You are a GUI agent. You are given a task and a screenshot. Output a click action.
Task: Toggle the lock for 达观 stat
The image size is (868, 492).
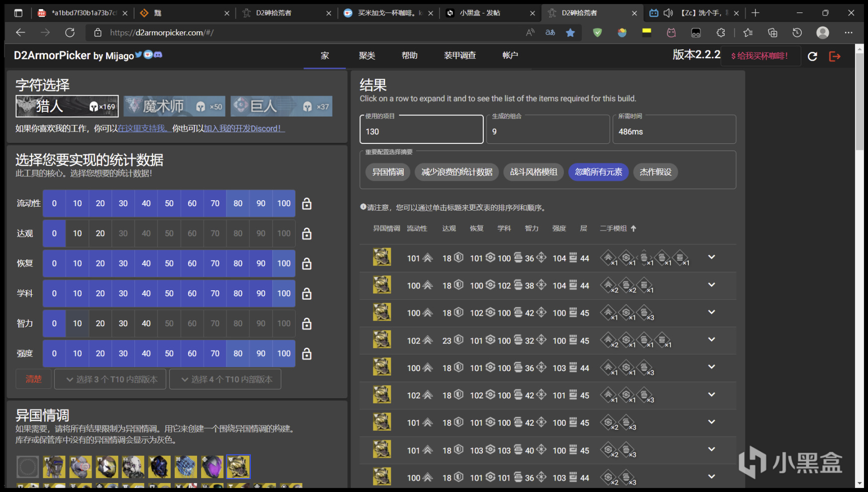click(307, 234)
